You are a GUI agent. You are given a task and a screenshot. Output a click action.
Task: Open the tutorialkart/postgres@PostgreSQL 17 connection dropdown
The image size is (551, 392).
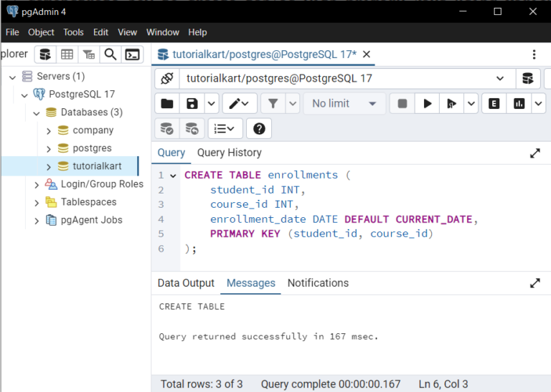point(347,78)
